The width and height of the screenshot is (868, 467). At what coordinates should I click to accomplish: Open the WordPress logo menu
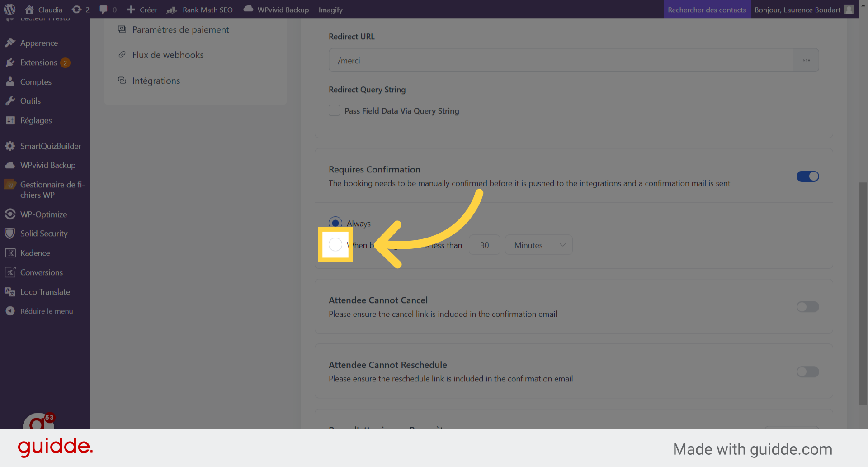(9, 10)
